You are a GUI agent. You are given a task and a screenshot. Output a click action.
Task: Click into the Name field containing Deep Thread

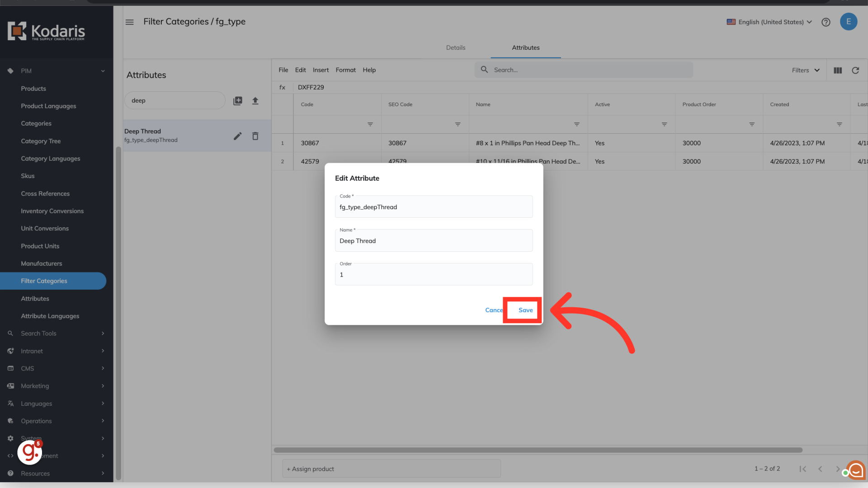click(x=433, y=241)
